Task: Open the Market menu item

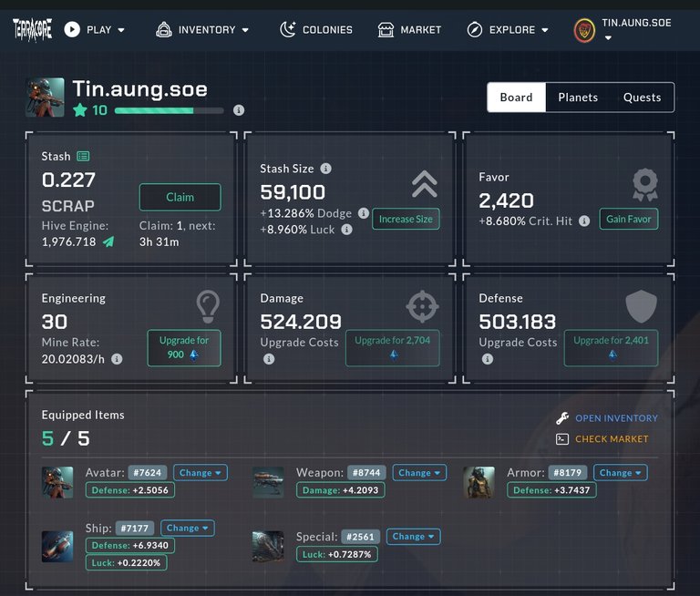Action: click(x=409, y=30)
